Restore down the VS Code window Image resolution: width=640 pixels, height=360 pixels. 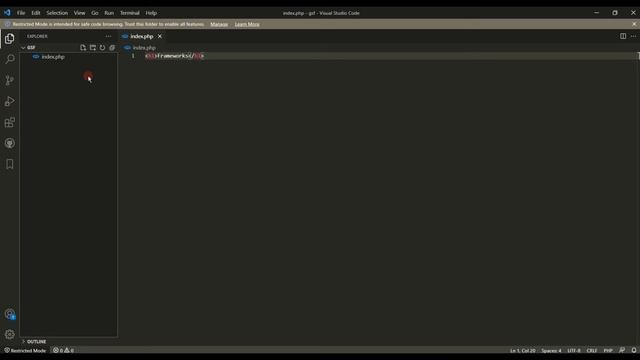pyautogui.click(x=615, y=13)
